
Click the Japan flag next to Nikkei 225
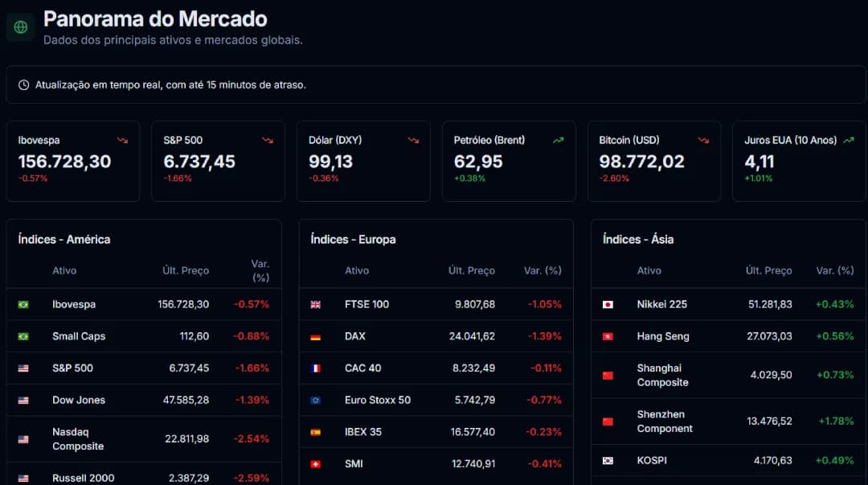pos(608,304)
